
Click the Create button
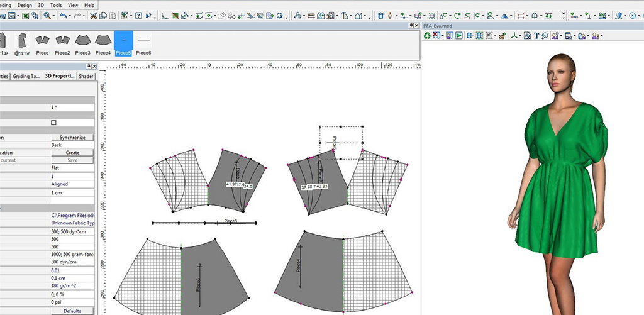tap(72, 153)
